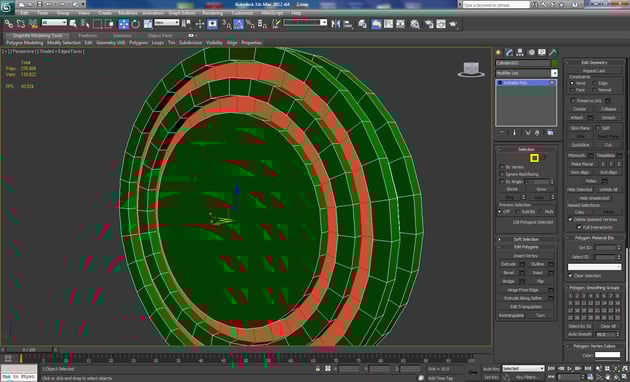Switch to the Hierarchy command panel tab

click(520, 52)
